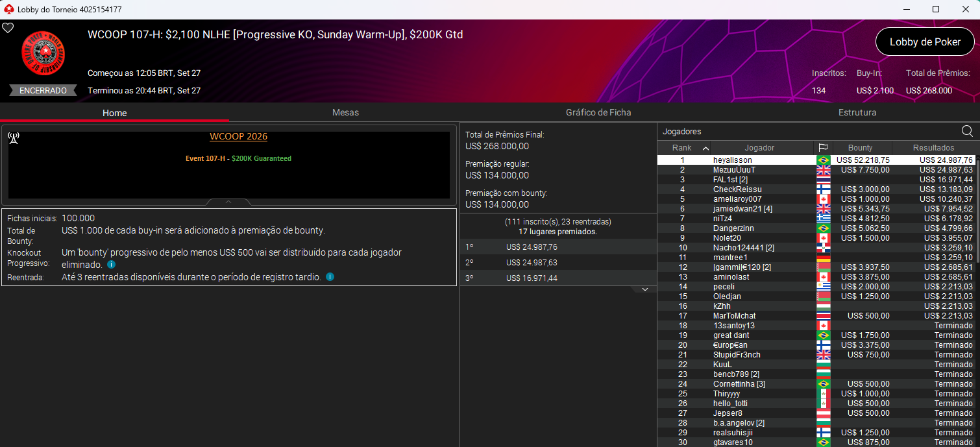
Task: Click info icon beside Reentrada text
Action: (330, 276)
